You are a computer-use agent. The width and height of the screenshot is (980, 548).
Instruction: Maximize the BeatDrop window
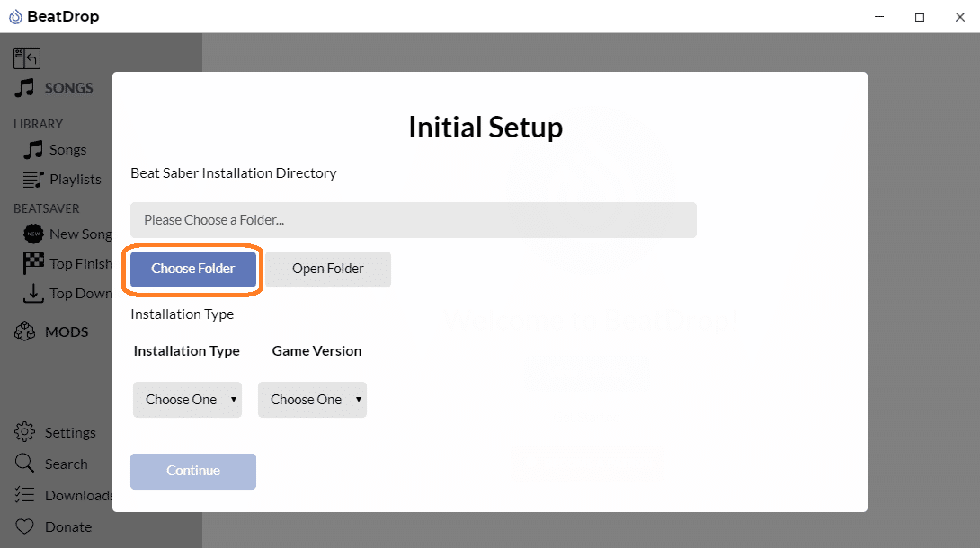(920, 17)
